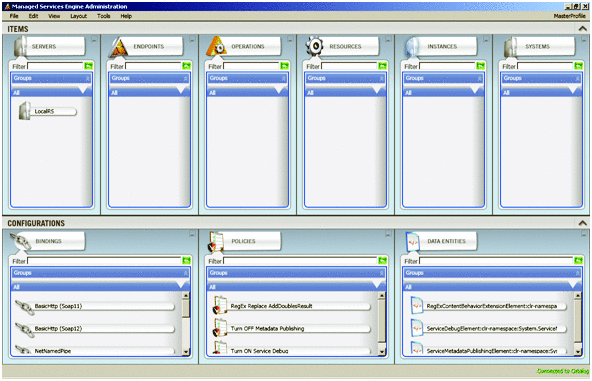The image size is (592, 381).
Task: Expand the Operations All dropdown arrow
Action: [x=279, y=90]
